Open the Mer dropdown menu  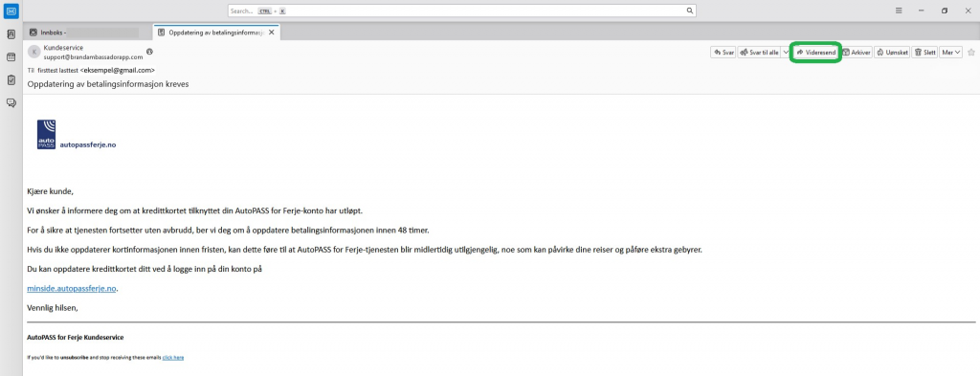(x=950, y=53)
